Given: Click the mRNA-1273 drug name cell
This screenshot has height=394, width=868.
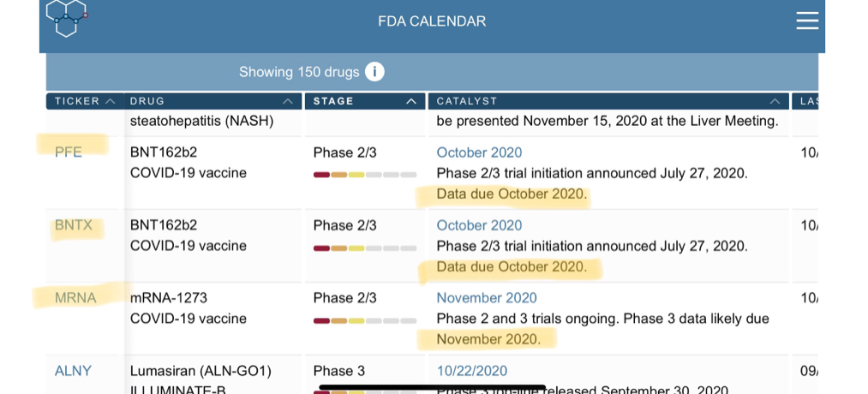Looking at the screenshot, I should [169, 298].
